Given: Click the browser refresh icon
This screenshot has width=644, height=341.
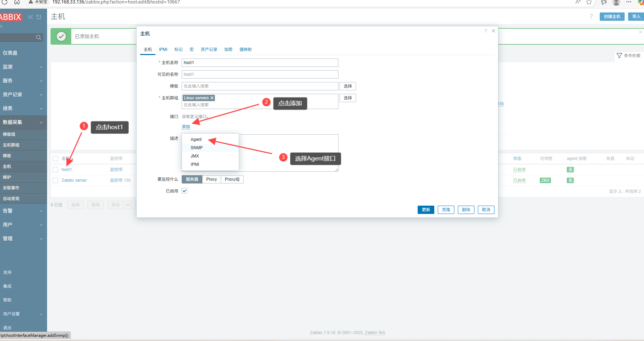Looking at the screenshot, I should [4, 2].
